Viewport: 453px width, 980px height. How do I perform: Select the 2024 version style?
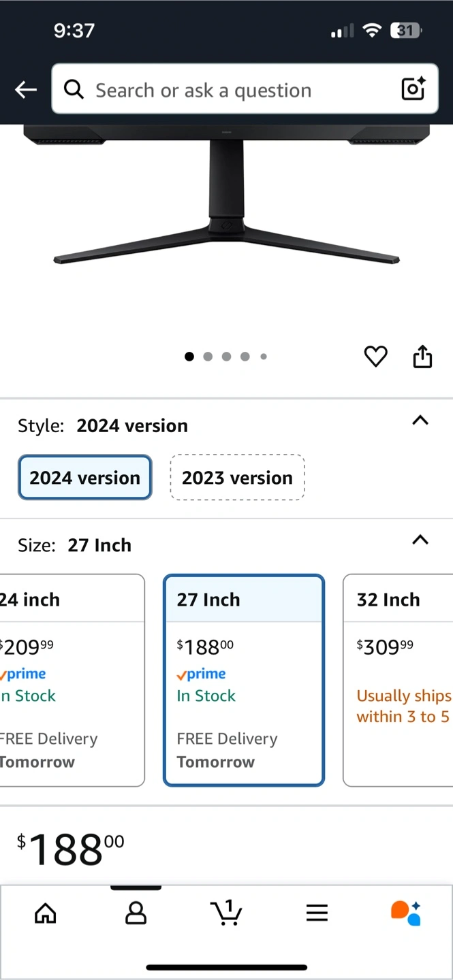pyautogui.click(x=84, y=477)
